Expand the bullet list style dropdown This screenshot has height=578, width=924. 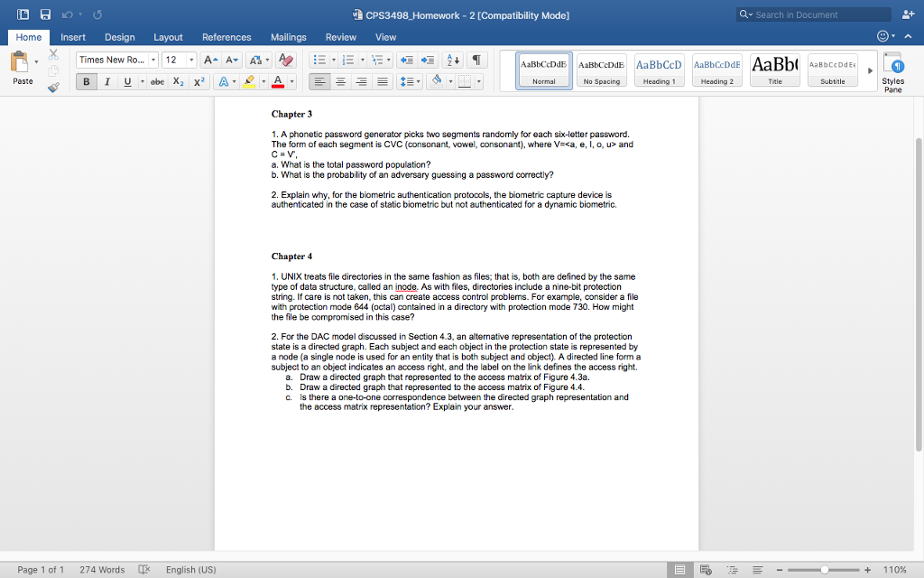[x=333, y=61]
